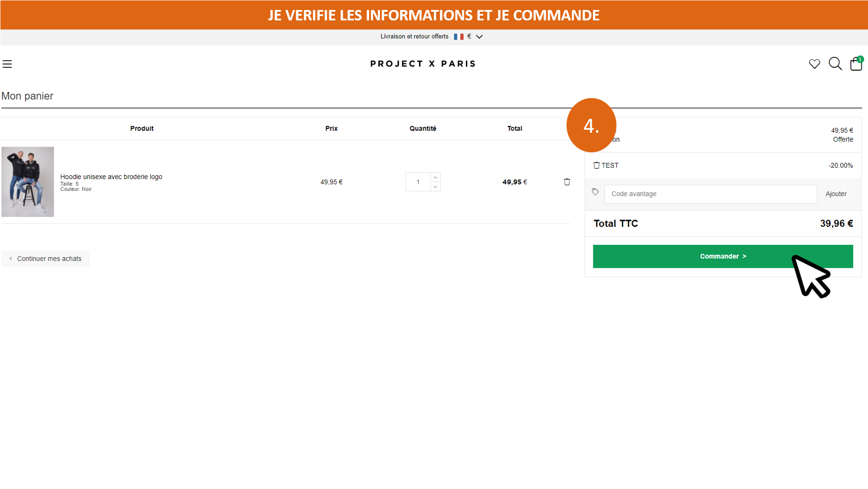Image resolution: width=868 pixels, height=489 pixels.
Task: Click the Produit column header
Action: pyautogui.click(x=142, y=128)
